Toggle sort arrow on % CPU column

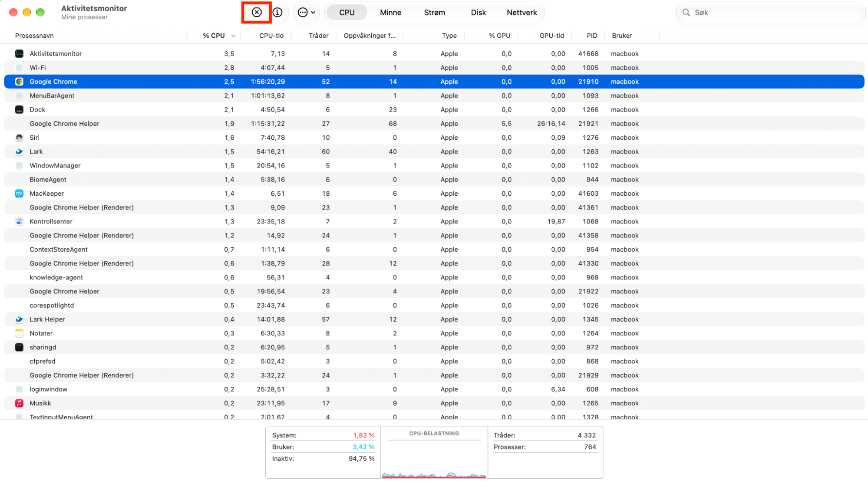coord(233,36)
